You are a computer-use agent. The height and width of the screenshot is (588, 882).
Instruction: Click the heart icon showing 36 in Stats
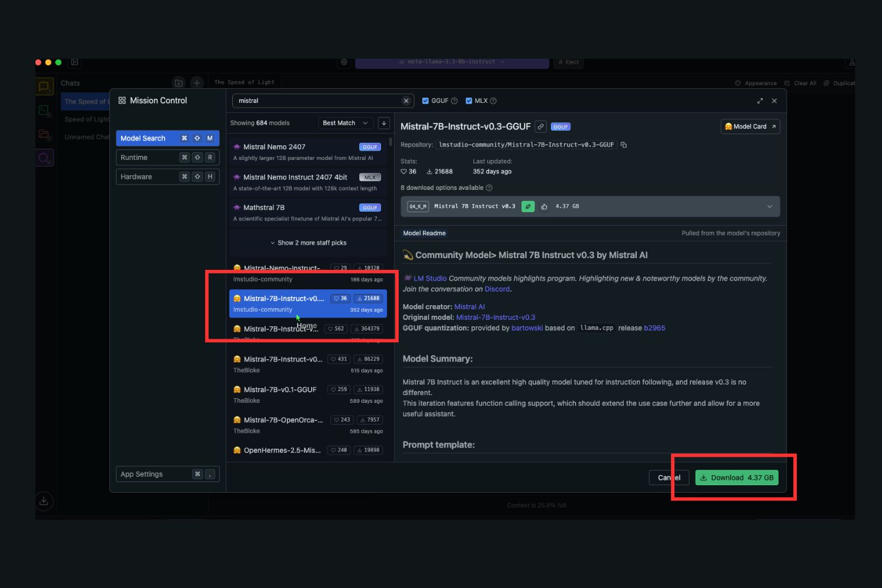[x=404, y=172]
